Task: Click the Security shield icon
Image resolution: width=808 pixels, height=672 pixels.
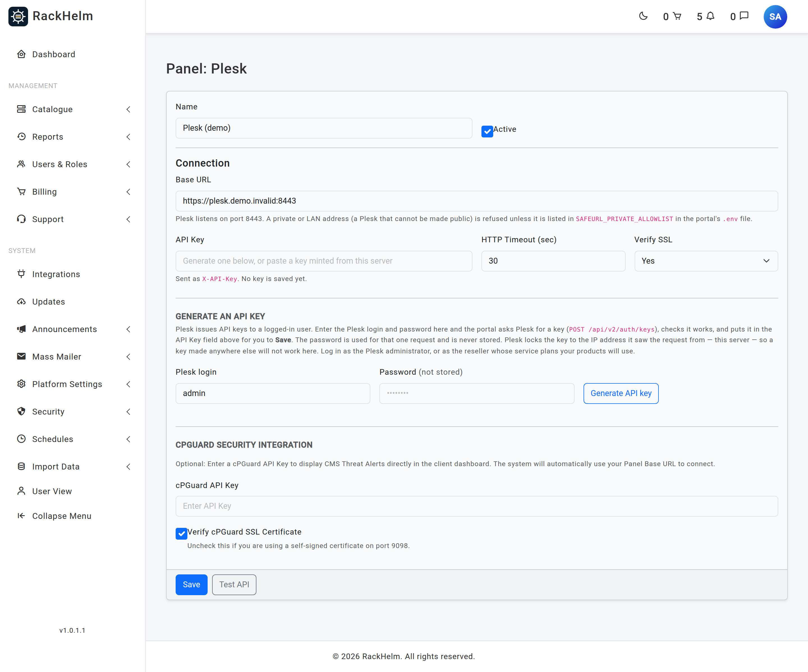Action: (x=22, y=411)
